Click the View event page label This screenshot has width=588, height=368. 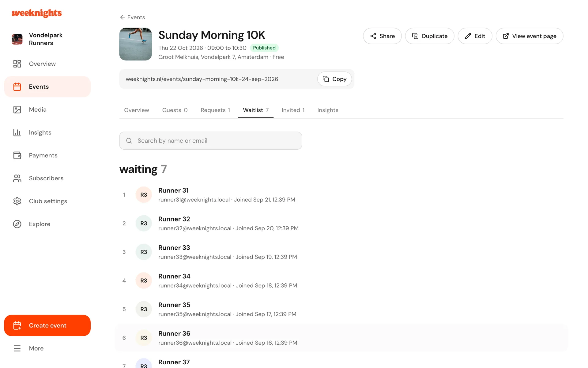(x=534, y=36)
